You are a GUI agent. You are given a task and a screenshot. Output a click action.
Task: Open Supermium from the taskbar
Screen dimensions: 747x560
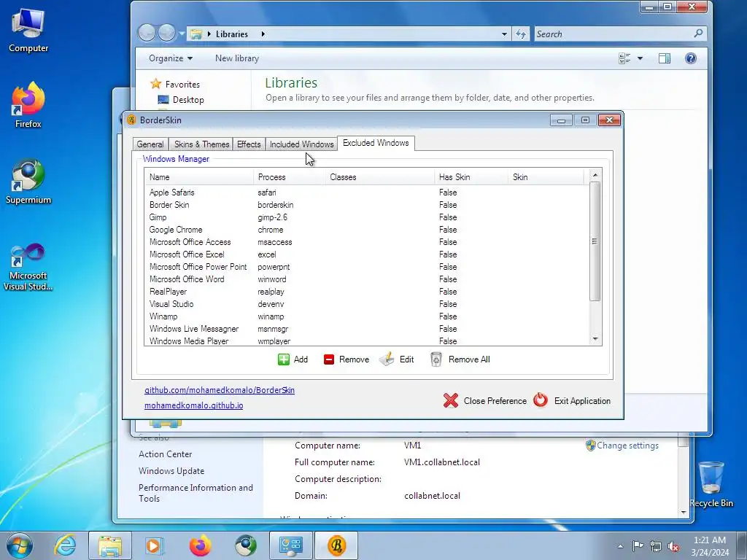pos(246,545)
